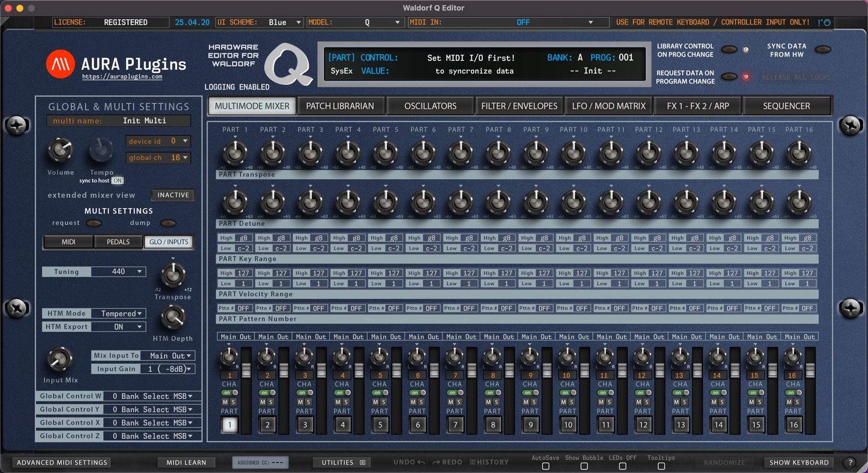The width and height of the screenshot is (868, 473).
Task: Click the multi dump button
Action: click(x=168, y=223)
